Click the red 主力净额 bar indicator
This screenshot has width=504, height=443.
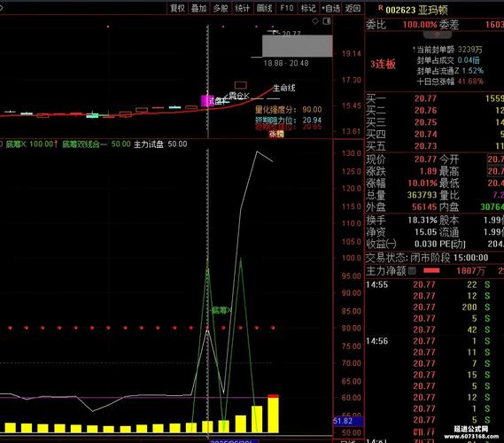431,271
